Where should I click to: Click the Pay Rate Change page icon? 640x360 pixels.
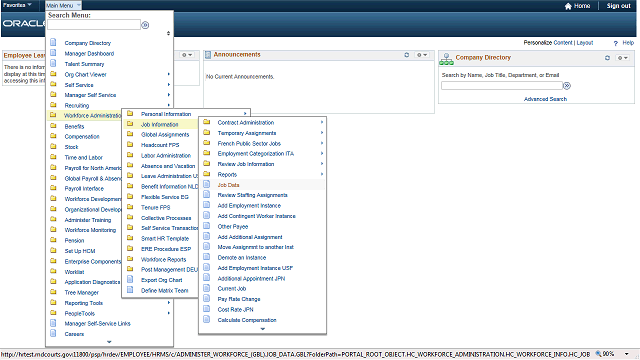click(x=207, y=298)
